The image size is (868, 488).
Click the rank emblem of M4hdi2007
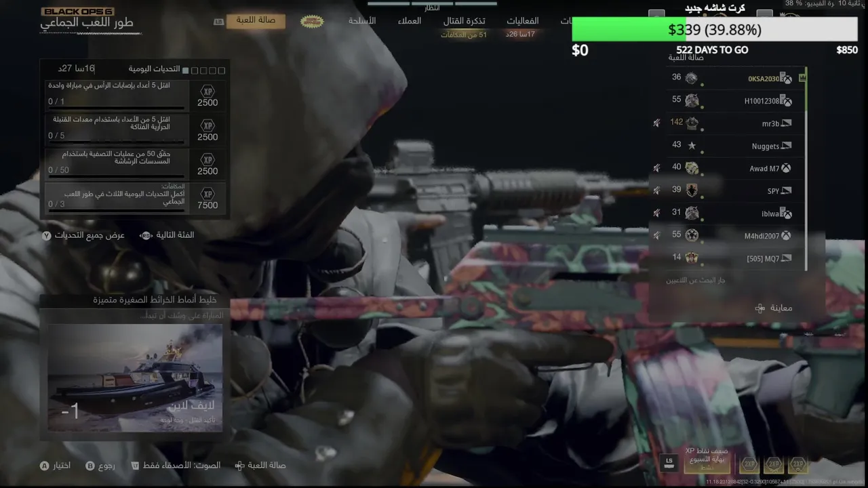pos(692,235)
